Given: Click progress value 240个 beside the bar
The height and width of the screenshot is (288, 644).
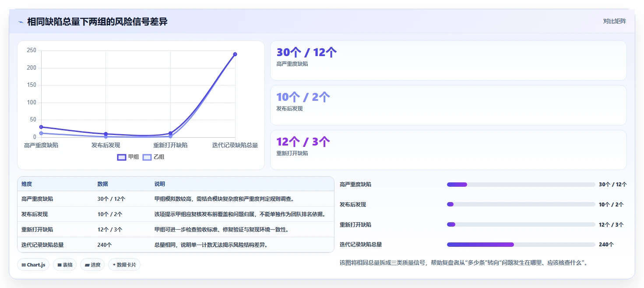Looking at the screenshot, I should click(x=606, y=245).
